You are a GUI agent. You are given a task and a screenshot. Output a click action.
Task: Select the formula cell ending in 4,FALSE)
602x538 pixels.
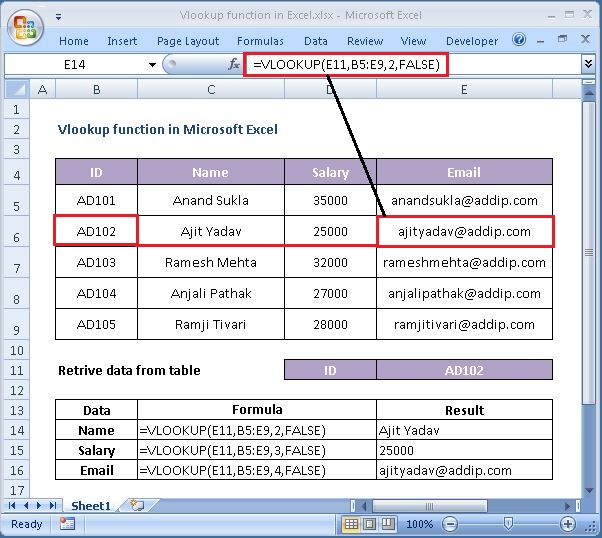pos(257,470)
